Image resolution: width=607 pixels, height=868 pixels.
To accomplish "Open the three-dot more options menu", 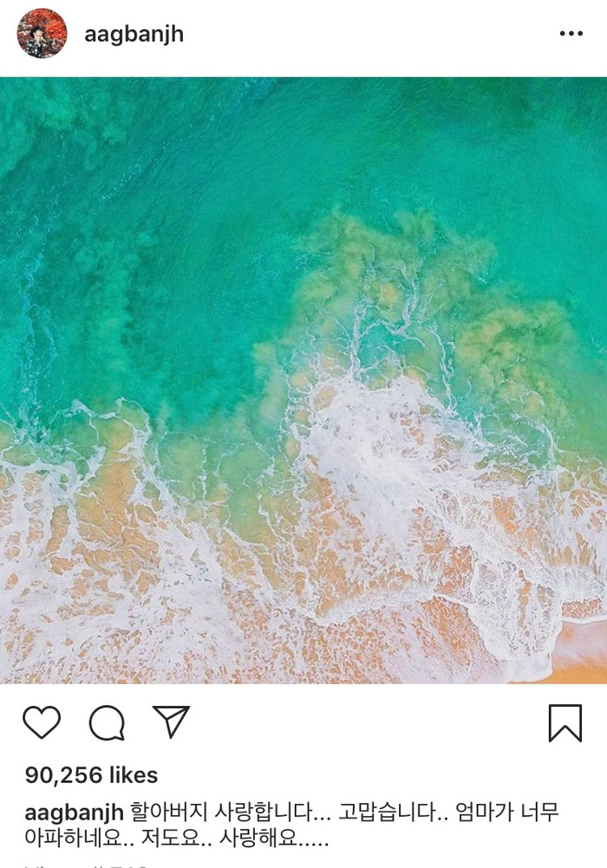I will tap(571, 34).
